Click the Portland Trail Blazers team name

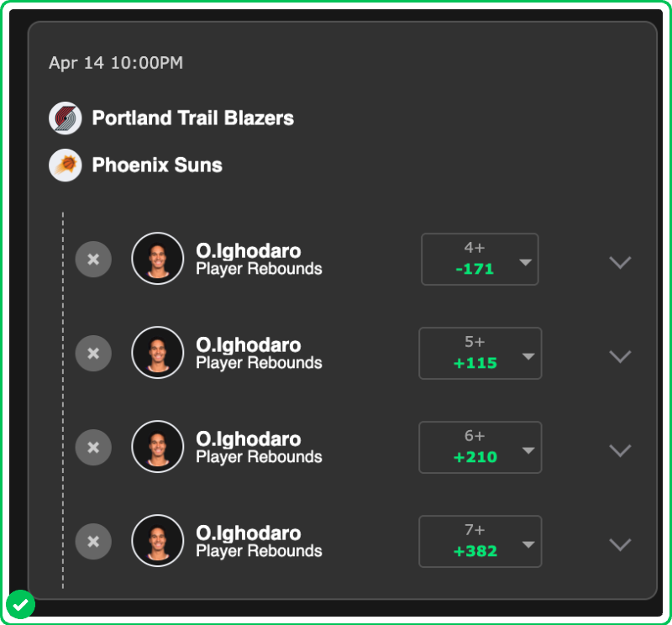pyautogui.click(x=192, y=118)
